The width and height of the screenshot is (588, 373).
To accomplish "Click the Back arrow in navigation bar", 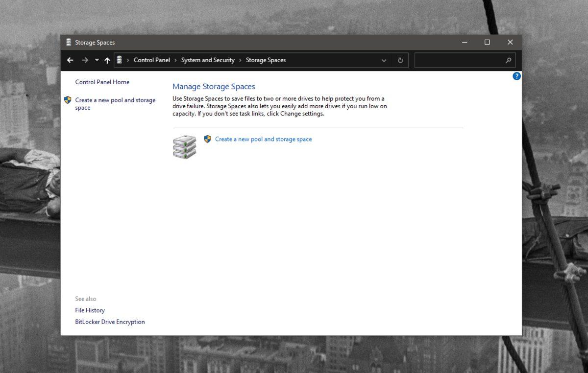I will pos(70,60).
